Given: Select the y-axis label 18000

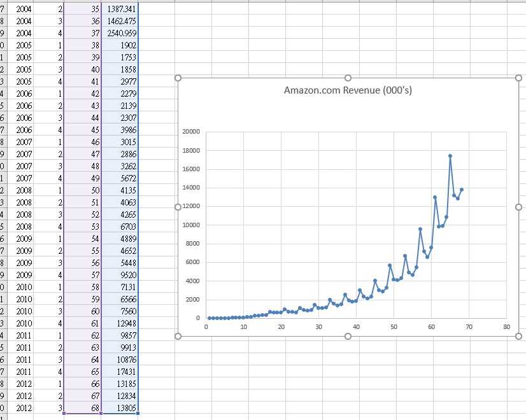Looking at the screenshot, I should 191,151.
